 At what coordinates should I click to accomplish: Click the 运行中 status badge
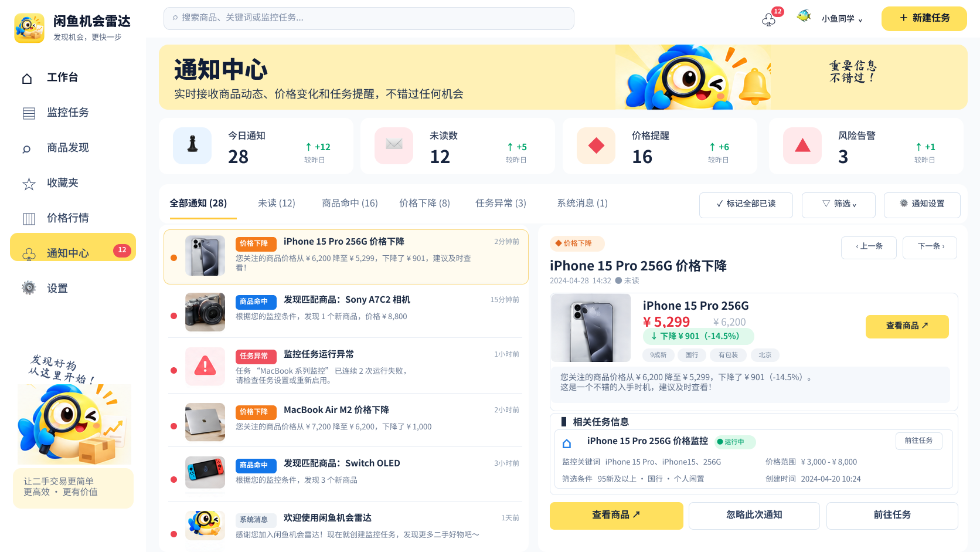(x=735, y=442)
